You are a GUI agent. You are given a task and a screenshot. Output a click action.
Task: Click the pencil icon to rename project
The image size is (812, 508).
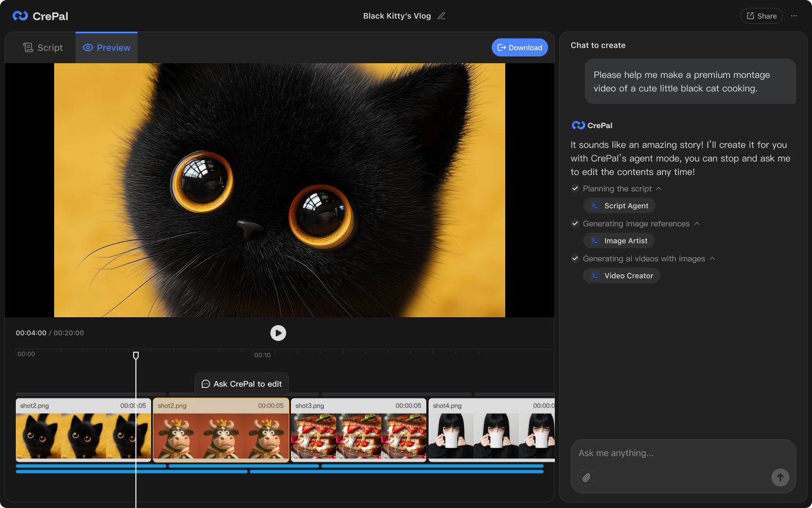point(442,16)
